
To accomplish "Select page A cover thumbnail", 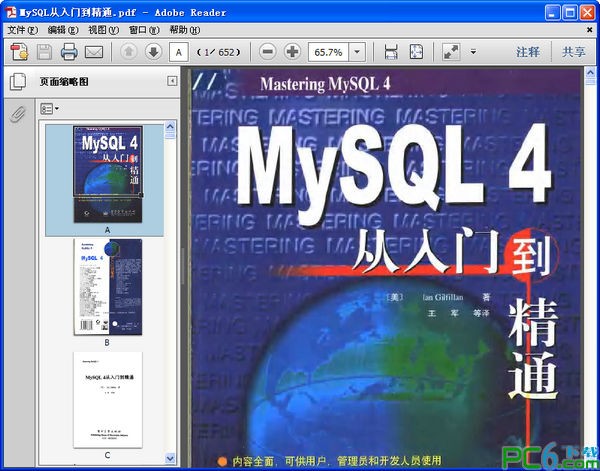I will point(108,174).
